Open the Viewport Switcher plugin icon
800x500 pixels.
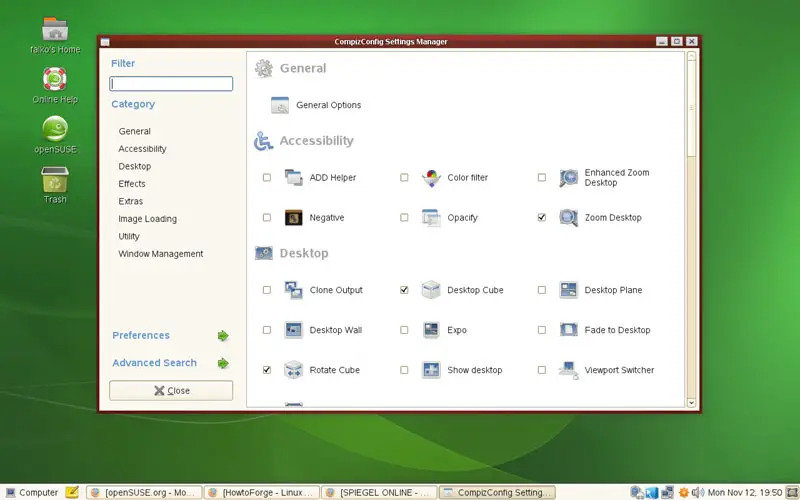tap(568, 370)
